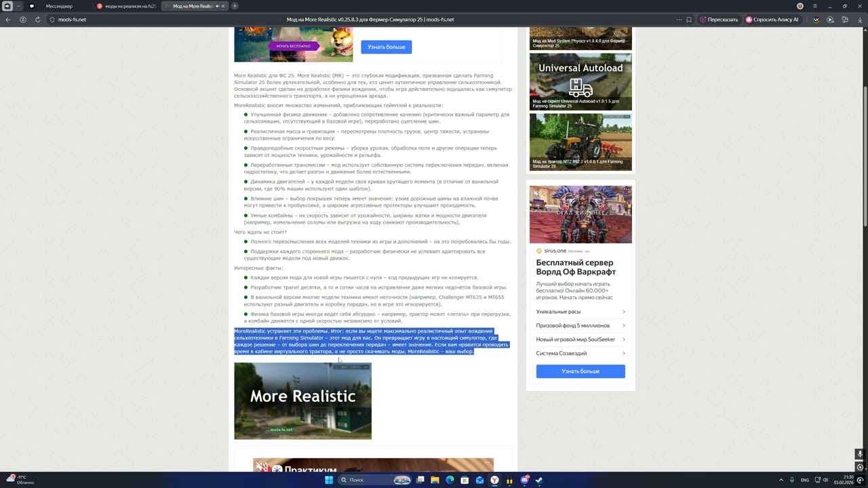Viewport: 868px width, 488px height.
Task: Launch Microsoft Edge from the taskbar
Action: pos(450,480)
